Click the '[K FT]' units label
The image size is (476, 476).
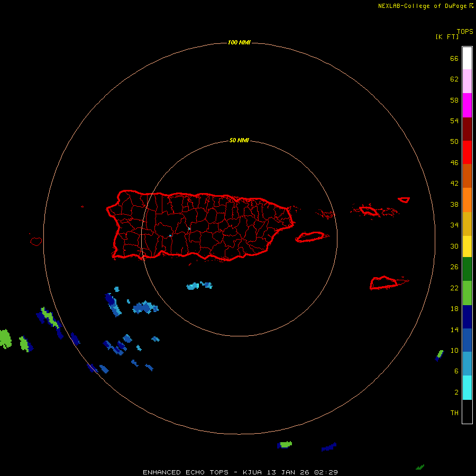pyautogui.click(x=447, y=36)
